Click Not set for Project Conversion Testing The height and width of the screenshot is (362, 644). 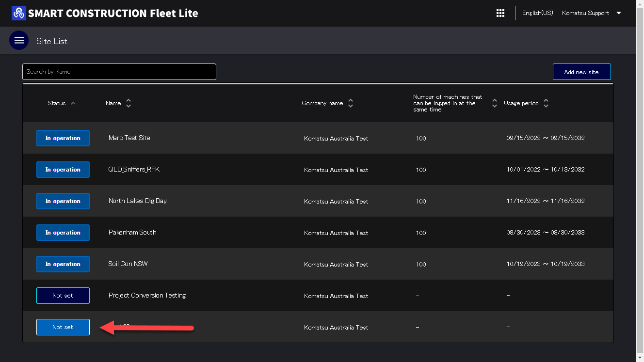63,296
